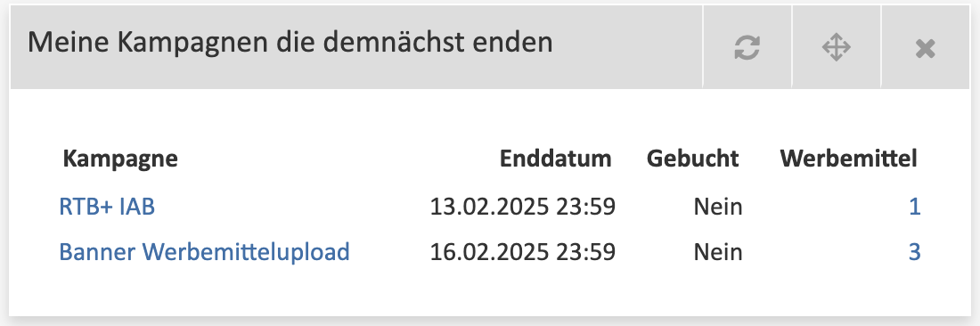
Task: Open Werbemittel count 1 for RTB+ IAB
Action: [914, 206]
